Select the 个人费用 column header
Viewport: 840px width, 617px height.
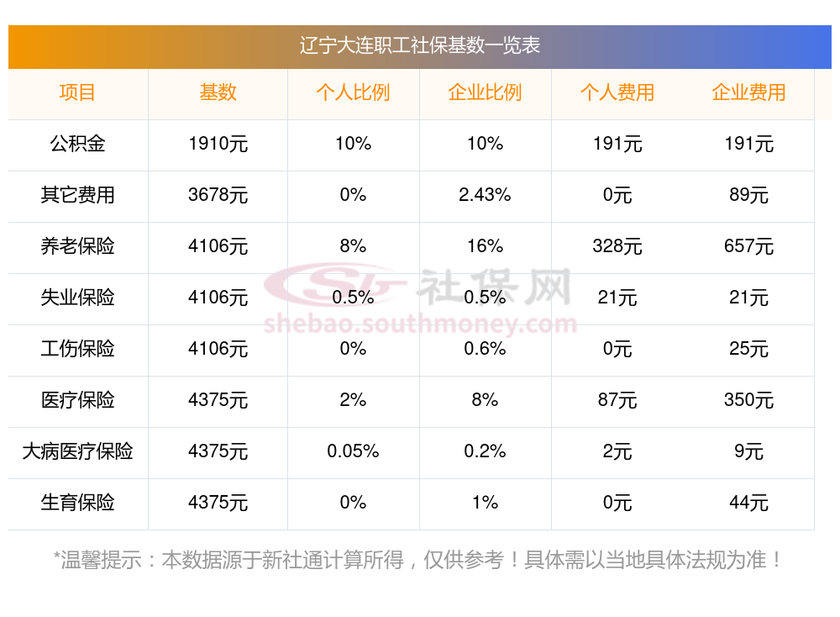(617, 92)
